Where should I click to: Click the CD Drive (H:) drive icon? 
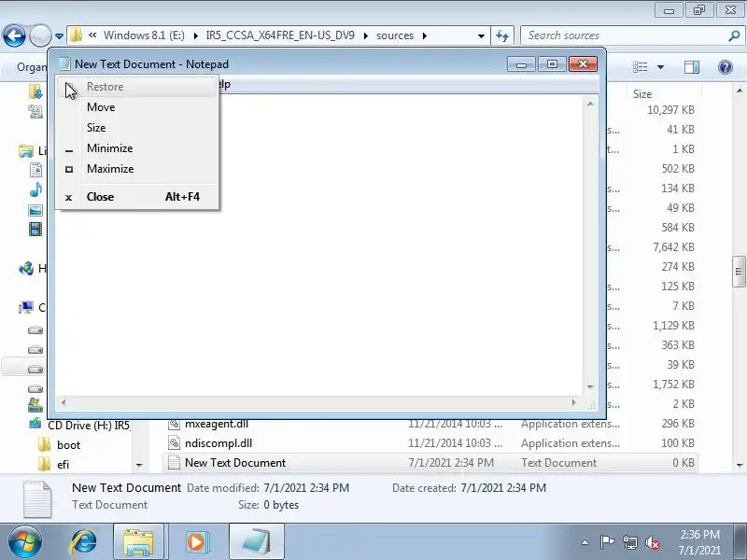pos(35,424)
